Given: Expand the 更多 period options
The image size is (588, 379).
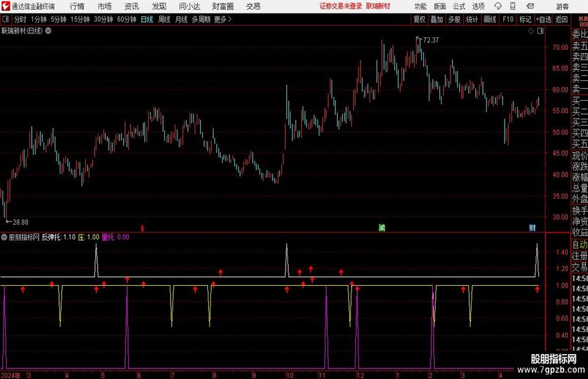Looking at the screenshot, I should (x=223, y=19).
